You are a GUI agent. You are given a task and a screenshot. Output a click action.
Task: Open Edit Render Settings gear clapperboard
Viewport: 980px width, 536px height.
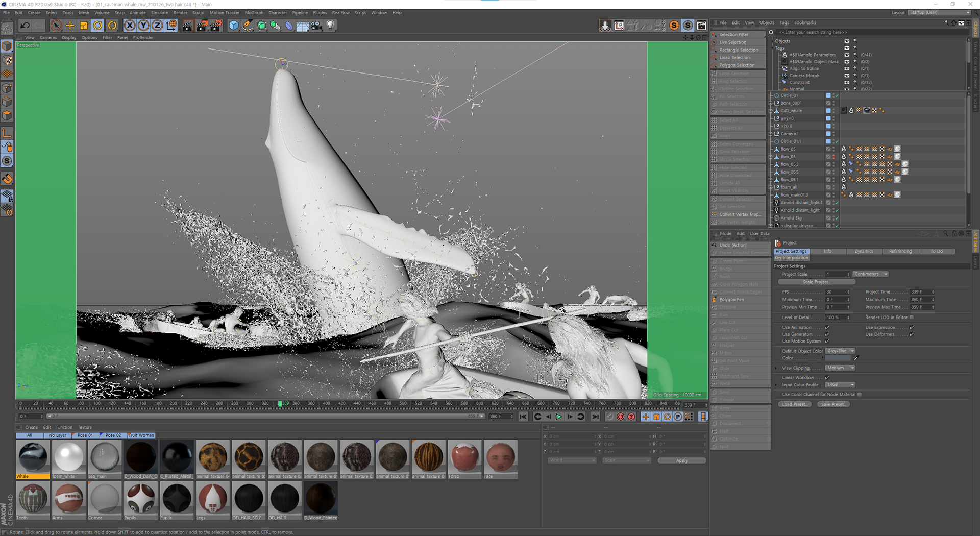[216, 26]
